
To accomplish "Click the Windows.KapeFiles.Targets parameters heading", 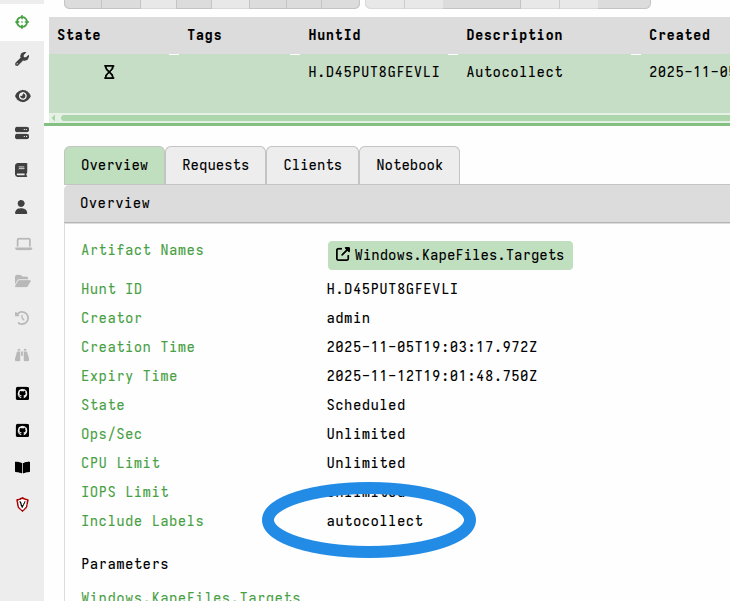I will (x=190, y=596).
